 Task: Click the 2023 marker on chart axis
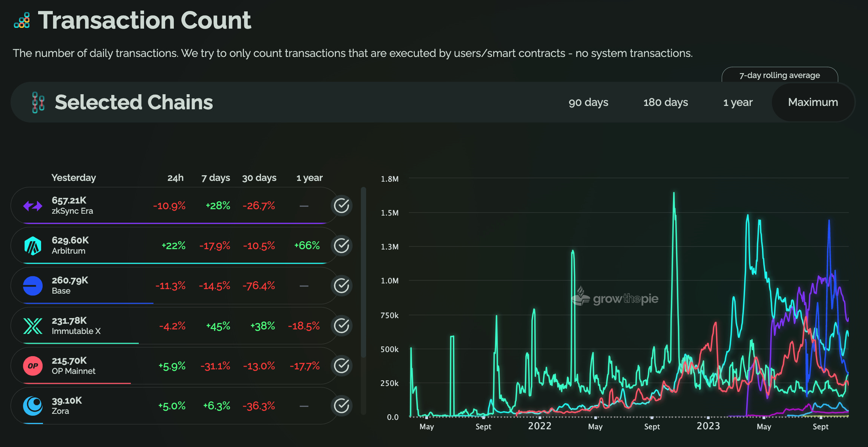point(708,426)
